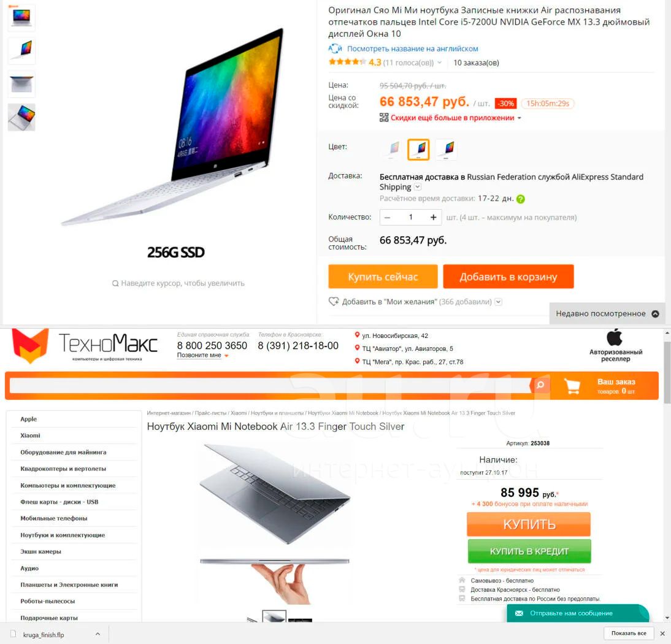Viewport: 671px width, 644px height.
Task: Select the third color variant swatch
Action: tap(447, 149)
